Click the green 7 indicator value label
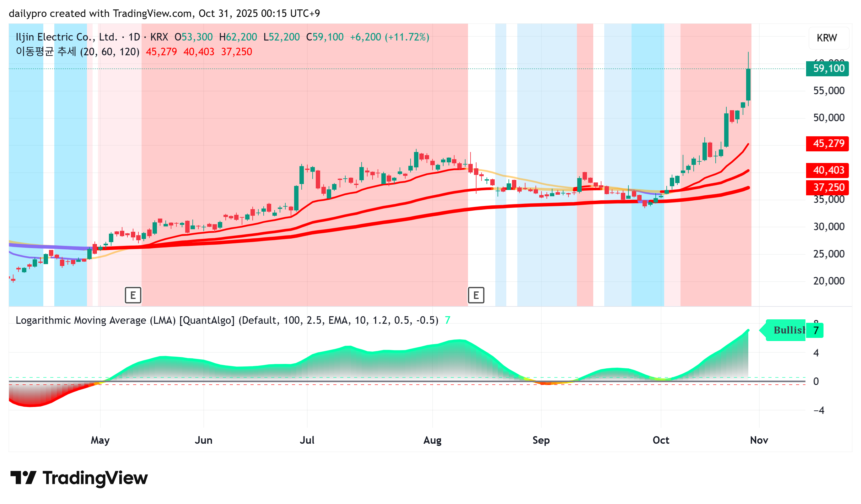The image size is (861, 504). pos(816,330)
